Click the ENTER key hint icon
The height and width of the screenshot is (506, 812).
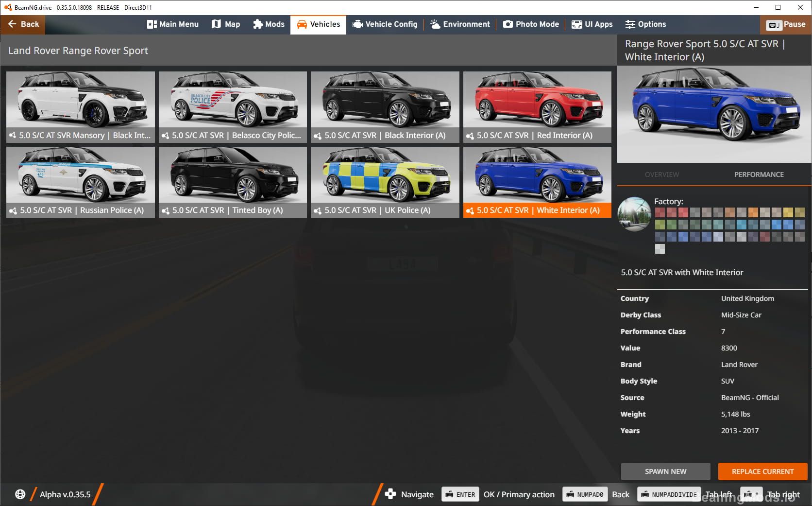tap(460, 494)
